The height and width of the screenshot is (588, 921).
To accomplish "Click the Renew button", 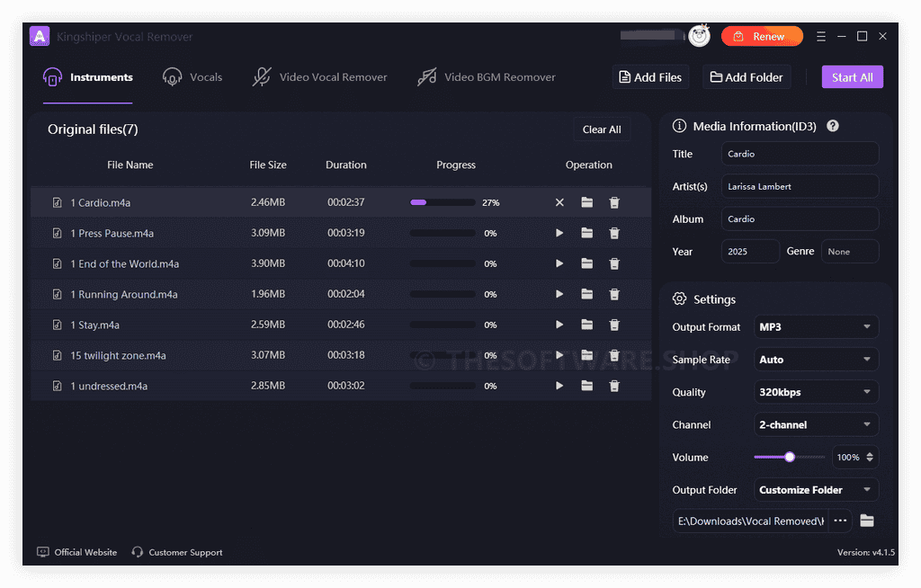I will tap(762, 37).
